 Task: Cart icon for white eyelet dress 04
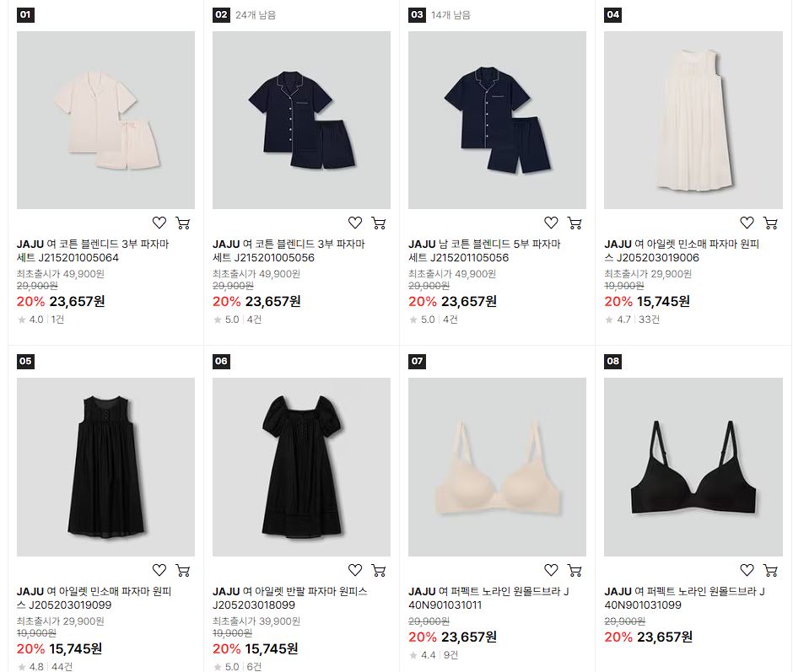coord(770,223)
